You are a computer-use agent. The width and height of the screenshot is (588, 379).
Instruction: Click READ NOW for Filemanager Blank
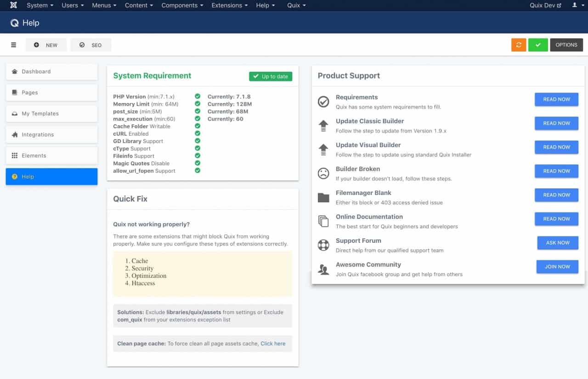click(x=556, y=195)
